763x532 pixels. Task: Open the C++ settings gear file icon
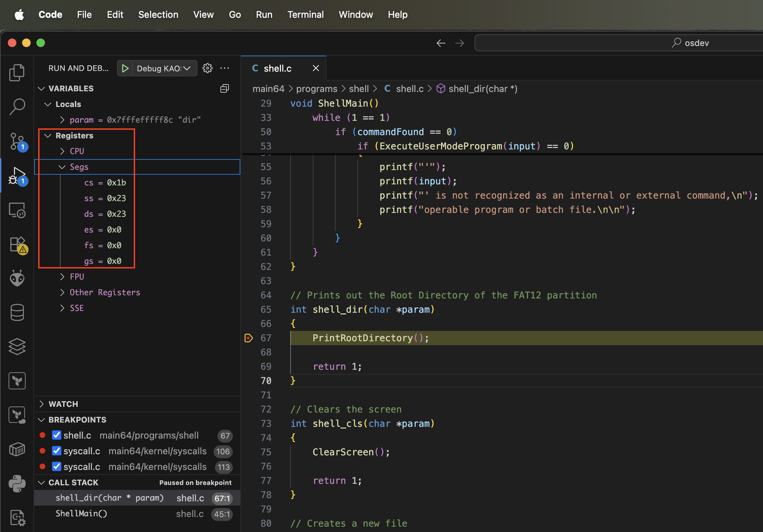pos(17,517)
